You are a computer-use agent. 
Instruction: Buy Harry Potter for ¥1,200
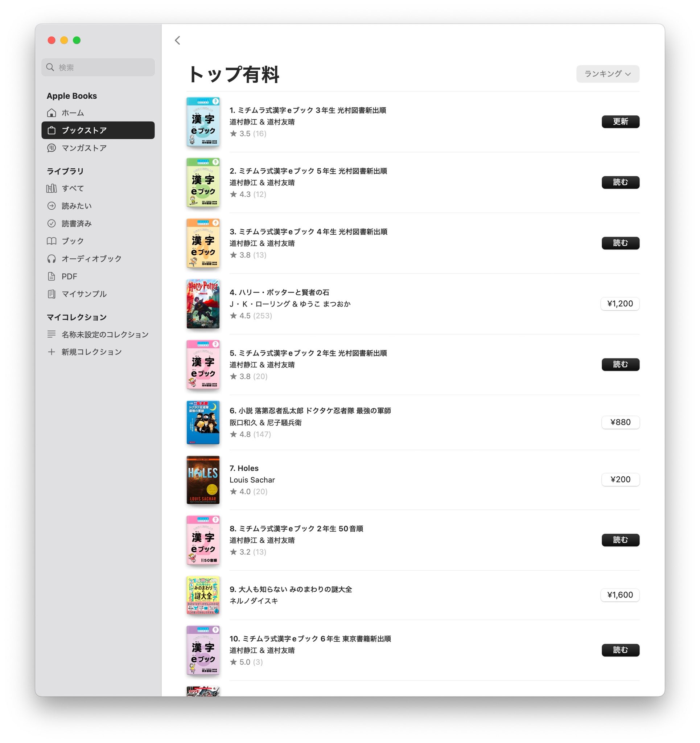click(x=619, y=304)
